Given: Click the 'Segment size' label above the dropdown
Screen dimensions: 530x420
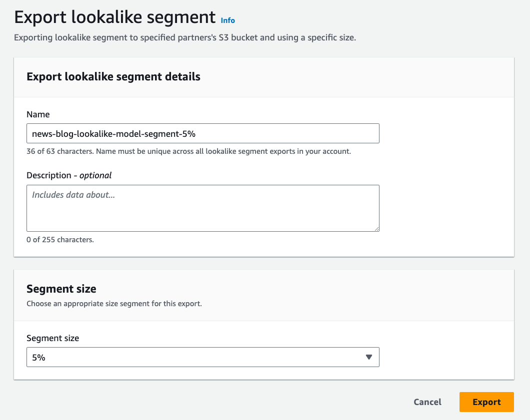Looking at the screenshot, I should tap(52, 338).
